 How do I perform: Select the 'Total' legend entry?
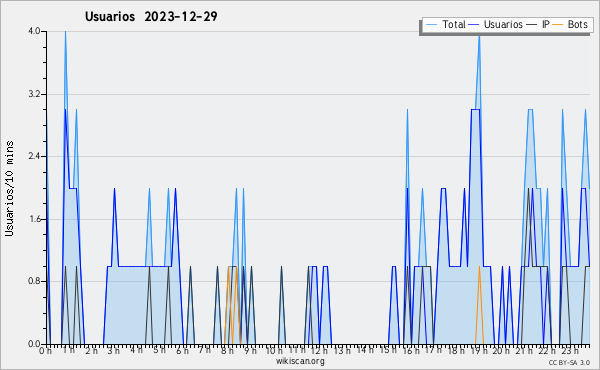[x=445, y=24]
